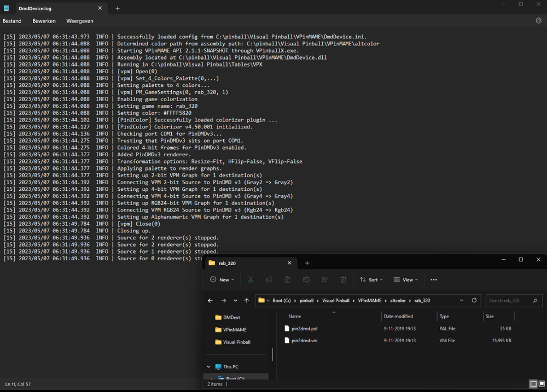This screenshot has height=392, width=547.
Task: Add a new Notepad tab
Action: click(118, 8)
